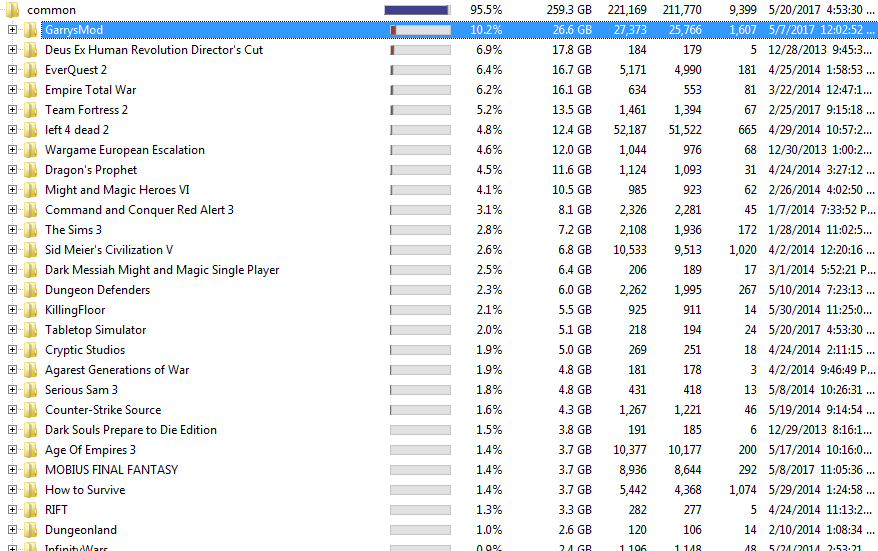Image resolution: width=878 pixels, height=551 pixels.
Task: Expand the GarrysMod folder node
Action: (x=12, y=30)
